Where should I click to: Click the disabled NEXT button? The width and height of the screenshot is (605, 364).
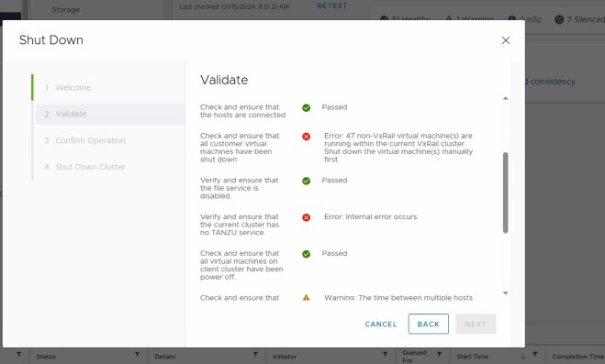[476, 324]
